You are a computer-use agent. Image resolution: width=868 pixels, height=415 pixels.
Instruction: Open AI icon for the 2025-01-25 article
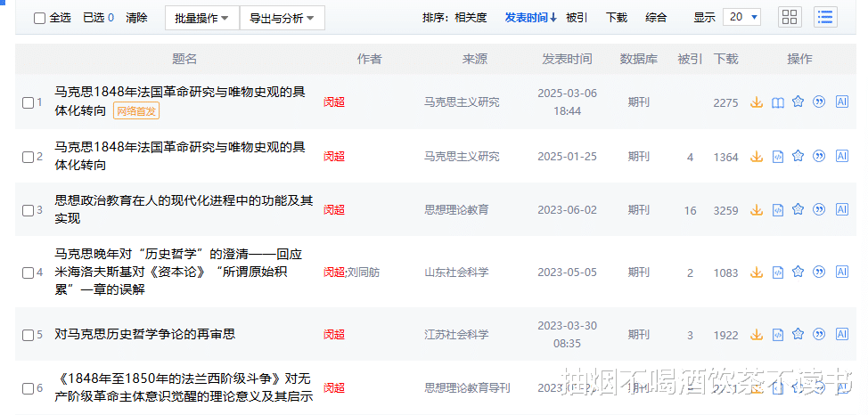842,156
